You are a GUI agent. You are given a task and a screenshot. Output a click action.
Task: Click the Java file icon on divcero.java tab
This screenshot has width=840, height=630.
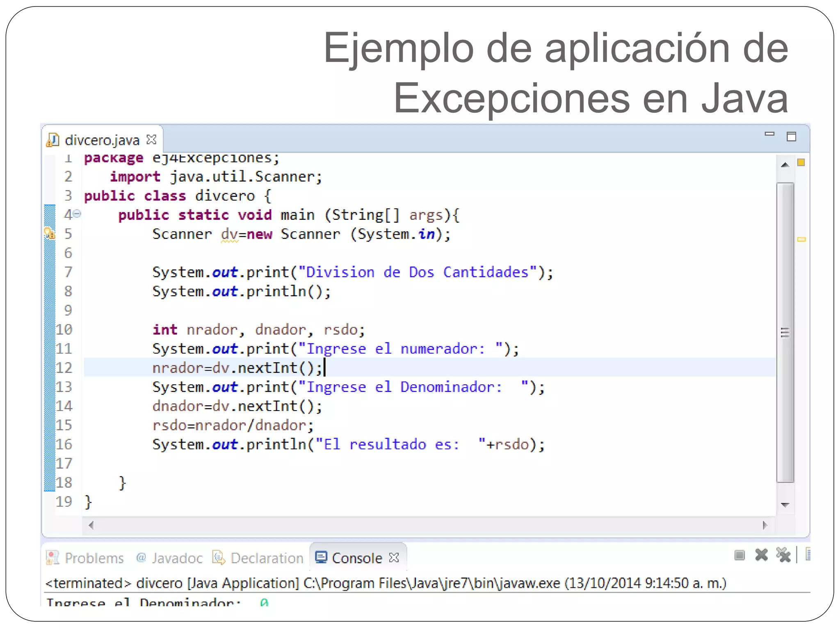52,140
